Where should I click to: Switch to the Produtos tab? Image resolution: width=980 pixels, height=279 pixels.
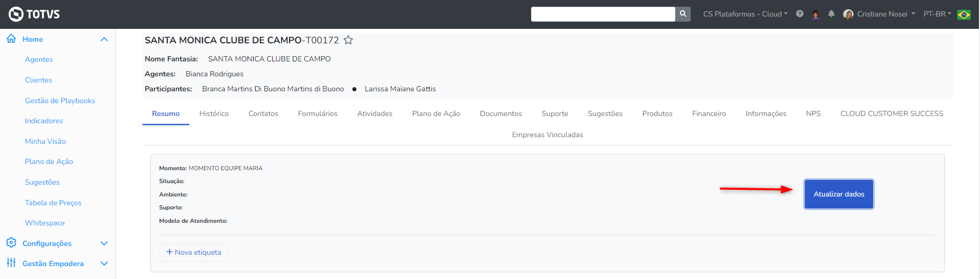[658, 113]
